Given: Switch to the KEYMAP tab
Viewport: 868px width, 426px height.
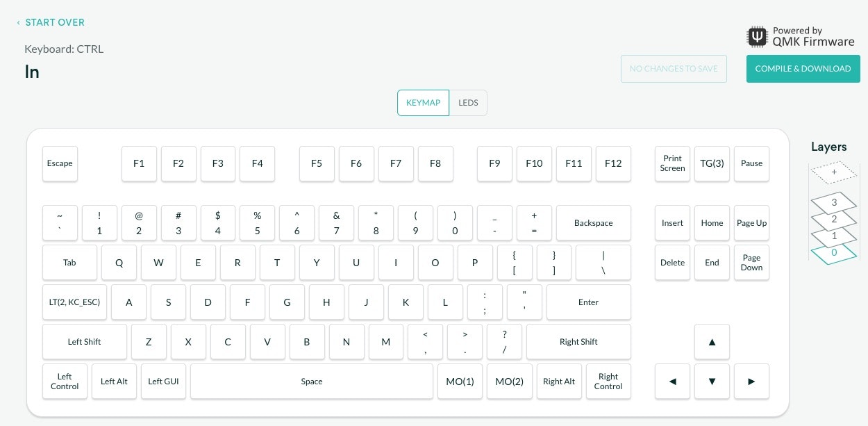Looking at the screenshot, I should [423, 103].
